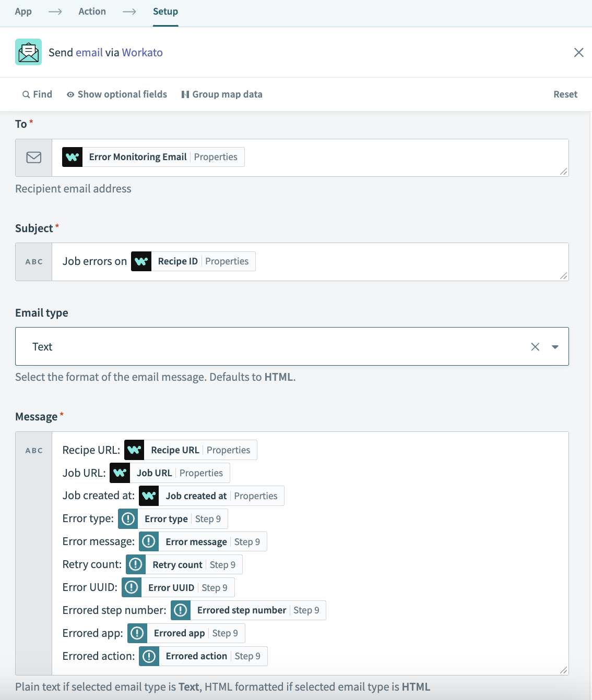
Task: Click the error icon on Retry count pill
Action: click(135, 564)
